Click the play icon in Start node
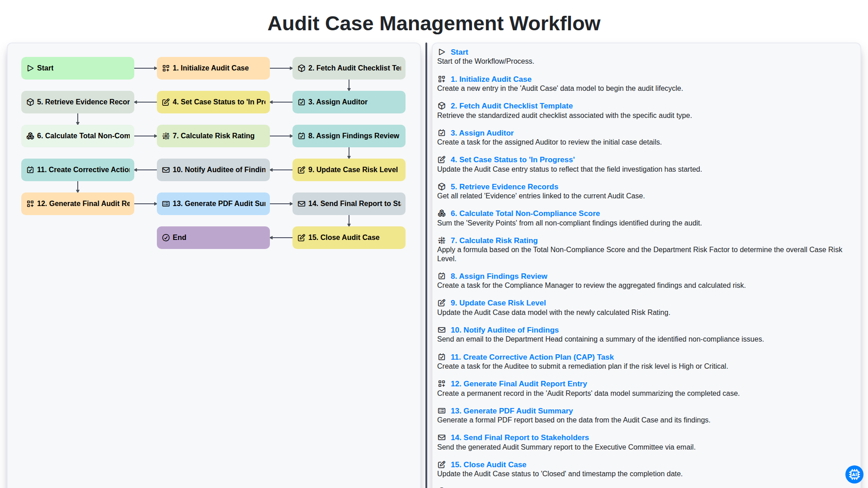Screen dimensions: 868x488 [30, 68]
